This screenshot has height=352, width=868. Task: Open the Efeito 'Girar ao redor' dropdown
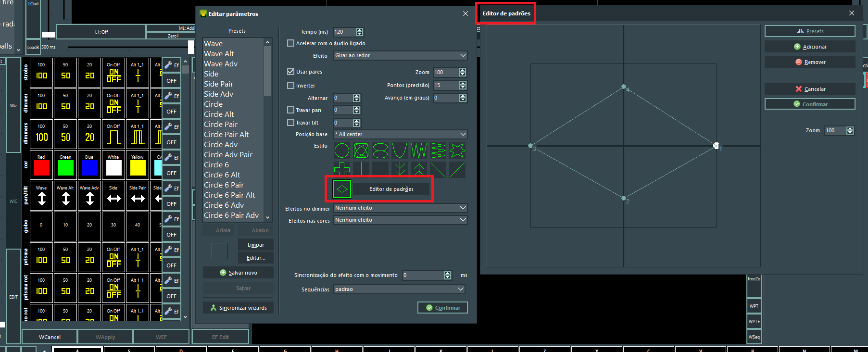click(x=400, y=56)
